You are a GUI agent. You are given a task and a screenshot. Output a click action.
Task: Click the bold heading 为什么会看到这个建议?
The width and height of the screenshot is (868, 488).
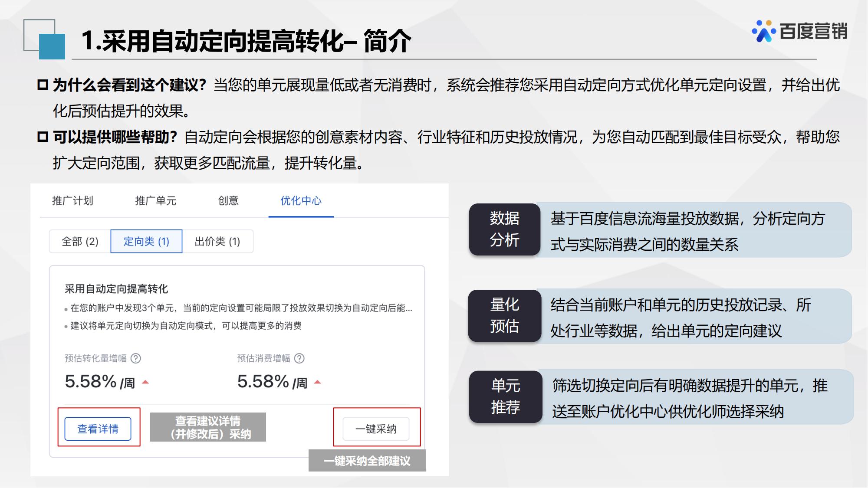pos(130,85)
